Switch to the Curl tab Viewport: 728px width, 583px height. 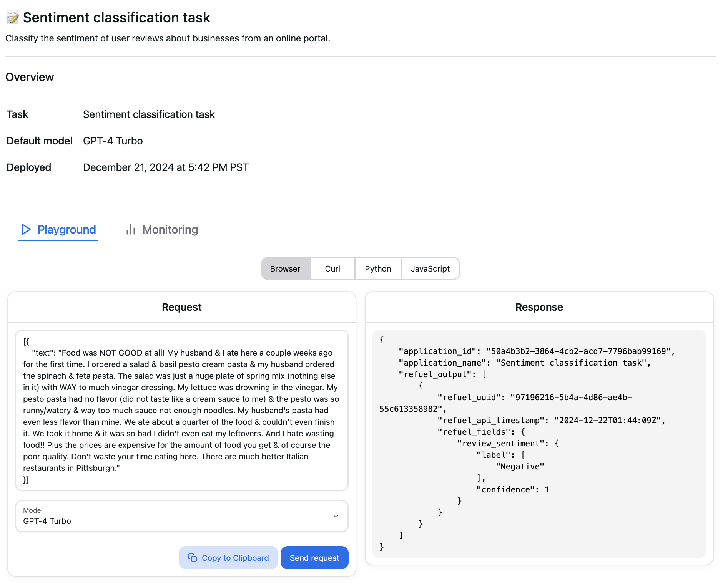tap(332, 268)
